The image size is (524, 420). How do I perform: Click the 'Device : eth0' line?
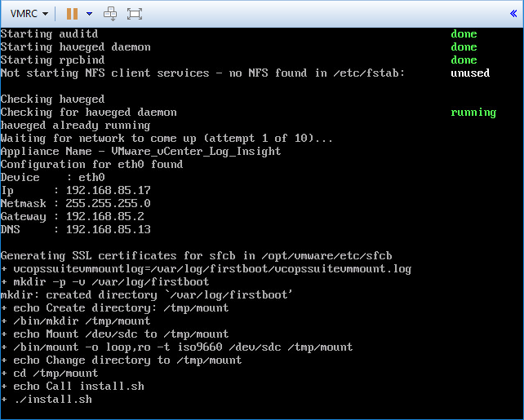54,177
